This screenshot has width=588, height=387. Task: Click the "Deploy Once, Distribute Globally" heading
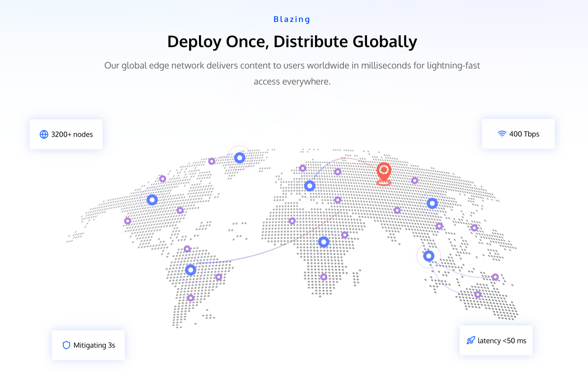(x=292, y=42)
